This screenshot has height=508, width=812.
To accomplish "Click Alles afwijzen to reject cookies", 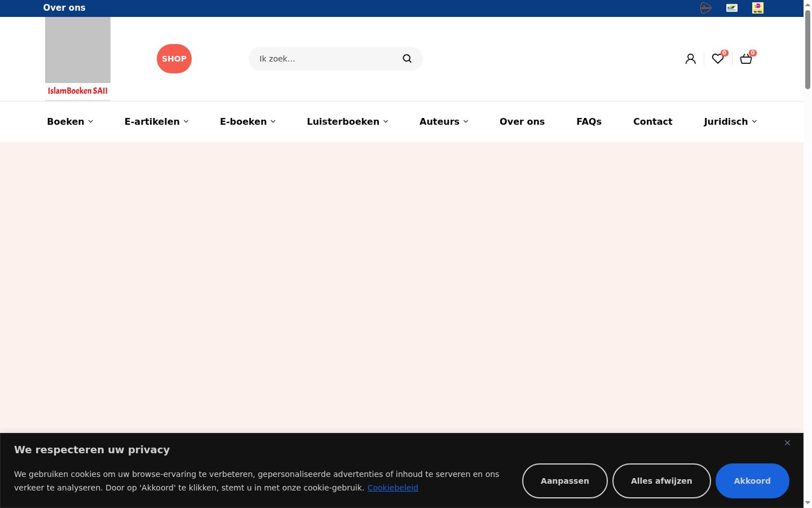I will [661, 481].
